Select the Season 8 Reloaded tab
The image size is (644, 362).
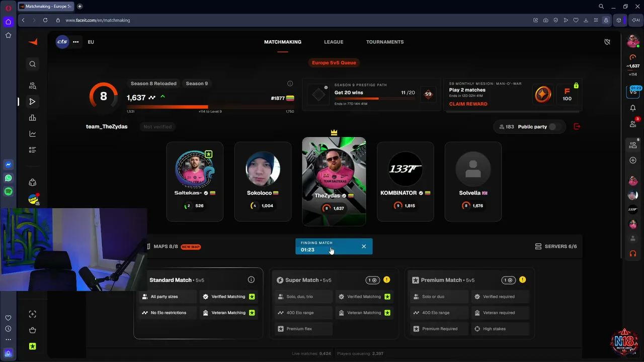tap(153, 83)
